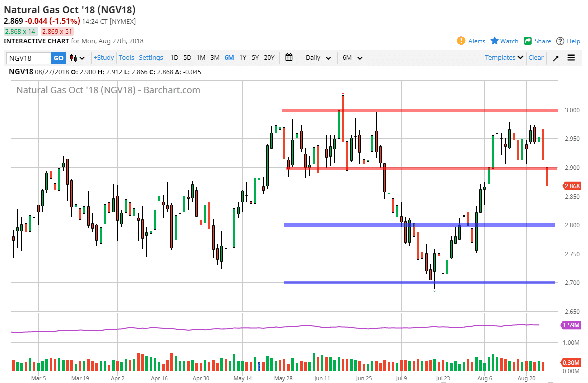Open chart Settings
This screenshot has height=383, width=588.
tap(151, 58)
